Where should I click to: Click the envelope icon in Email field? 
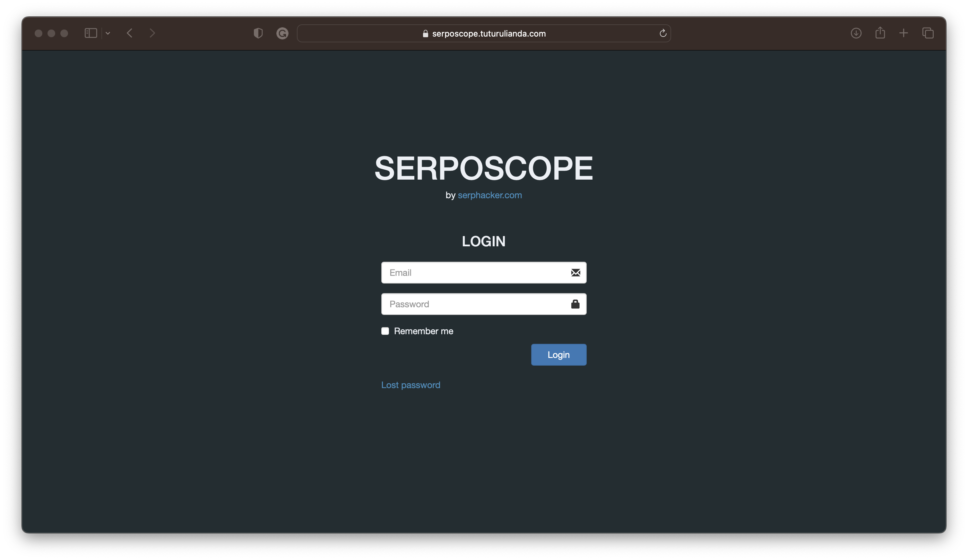[575, 273]
